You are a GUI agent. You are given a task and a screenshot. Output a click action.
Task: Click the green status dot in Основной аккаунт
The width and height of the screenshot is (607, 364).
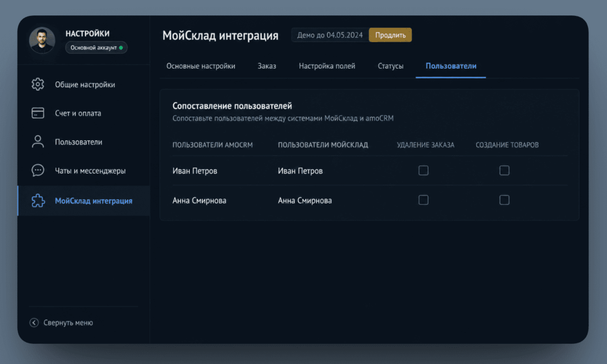[x=121, y=47]
